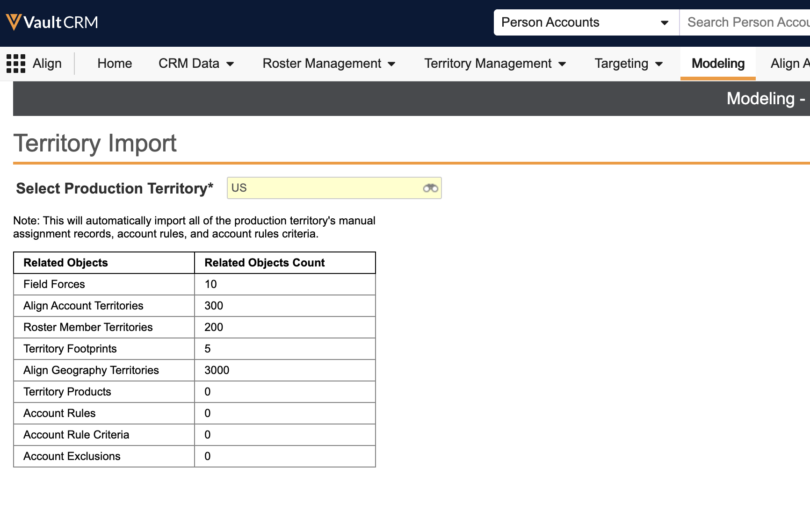Viewport: 810px width, 532px height.
Task: Select the Roster Member Territories row
Action: point(88,327)
